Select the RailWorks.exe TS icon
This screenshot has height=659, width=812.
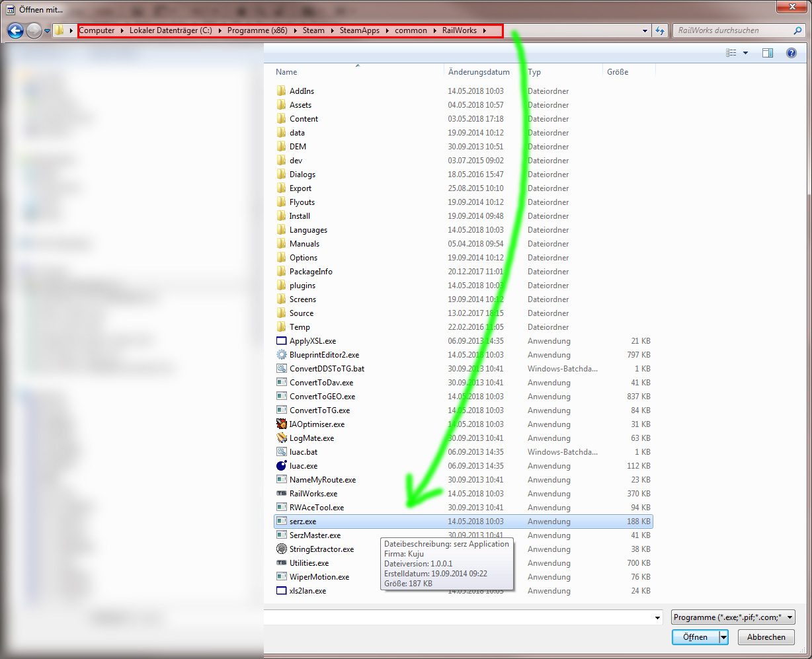click(x=281, y=494)
